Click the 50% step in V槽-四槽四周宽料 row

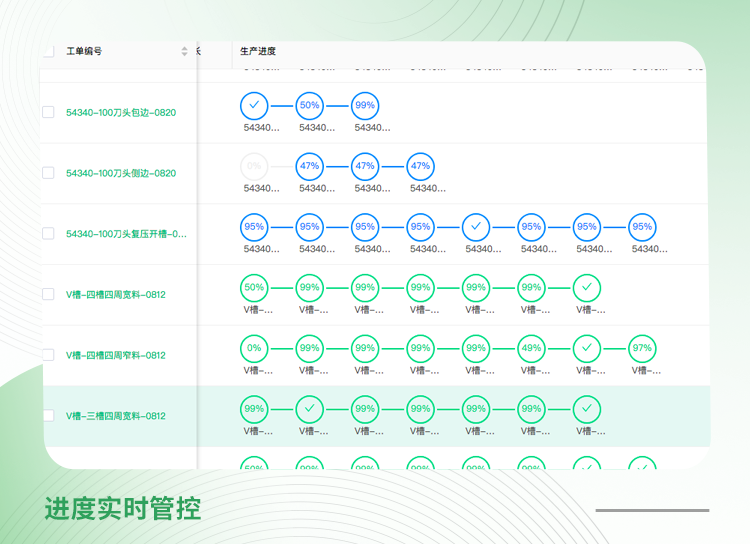[x=254, y=288]
